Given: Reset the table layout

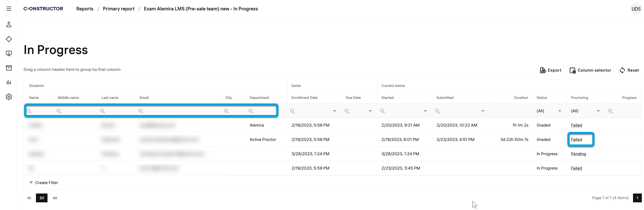Looking at the screenshot, I should (629, 70).
